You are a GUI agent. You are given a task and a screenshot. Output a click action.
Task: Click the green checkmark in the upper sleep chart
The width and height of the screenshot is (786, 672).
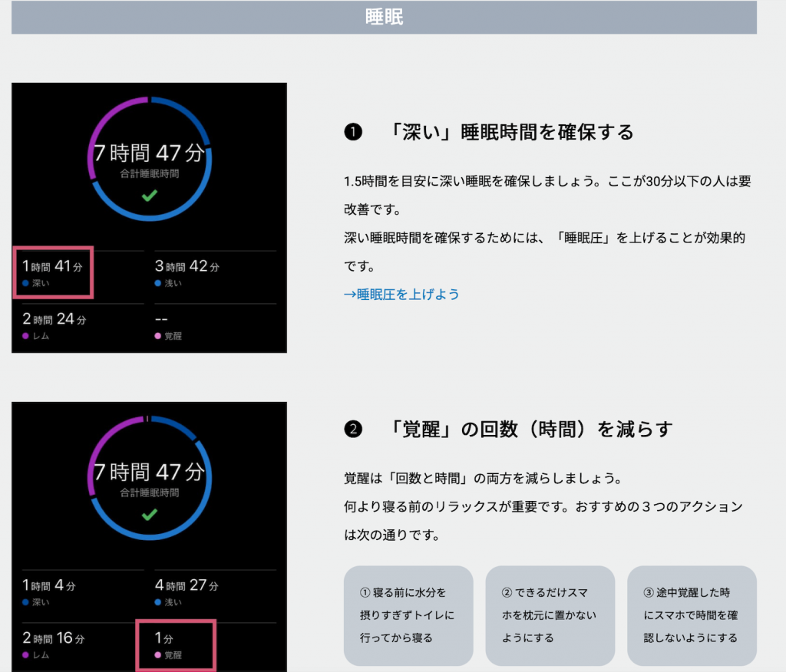150,196
